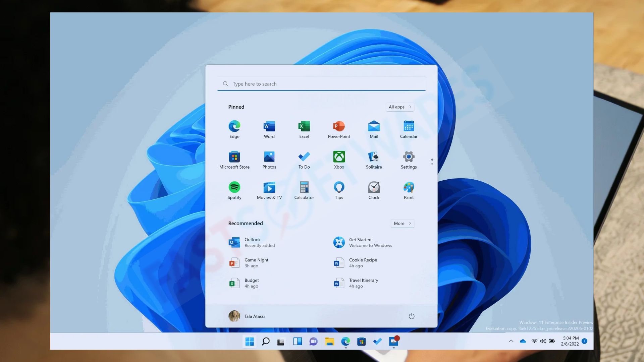Open the clock showing 5:04 PM
The width and height of the screenshot is (644, 362).
point(570,341)
